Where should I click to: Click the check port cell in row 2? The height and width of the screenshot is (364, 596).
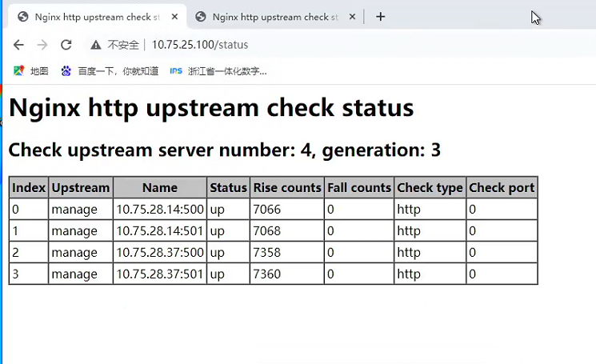coord(502,252)
